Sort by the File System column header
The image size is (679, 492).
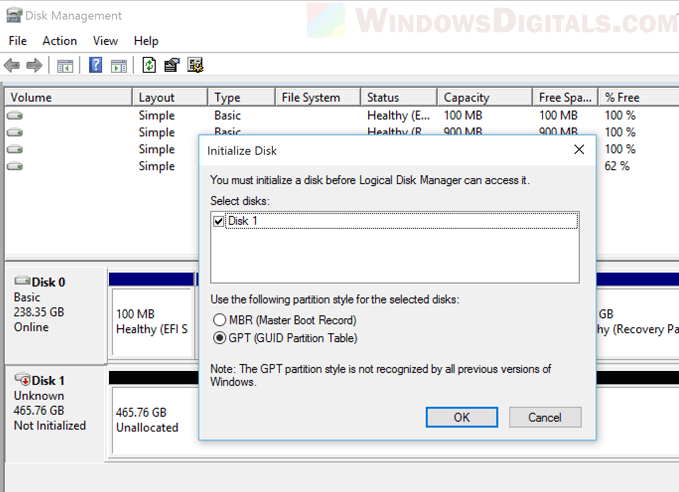(318, 97)
